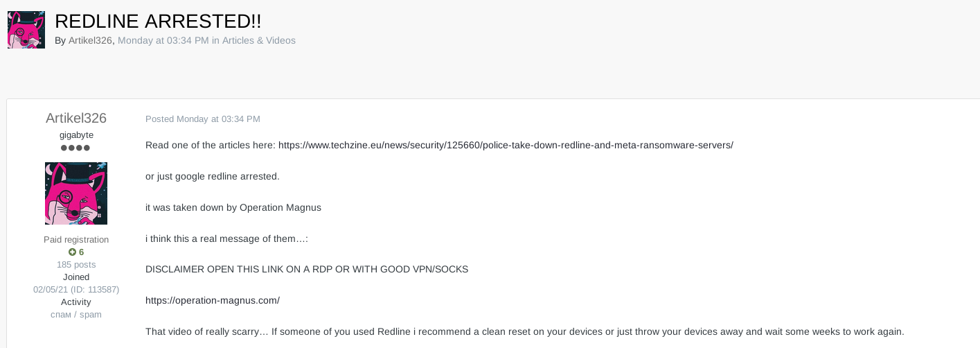
Task: Open the large fox profile picture
Action: point(76,193)
